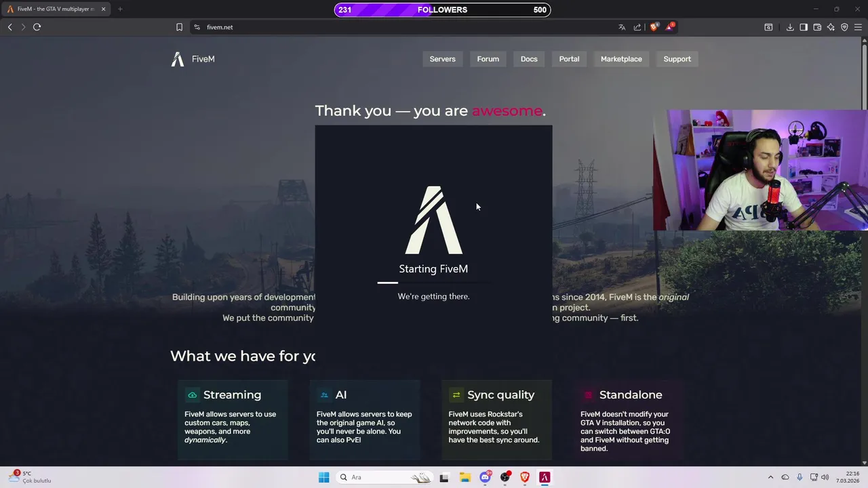868x488 pixels.
Task: Click the Standalone heading
Action: coord(631,394)
